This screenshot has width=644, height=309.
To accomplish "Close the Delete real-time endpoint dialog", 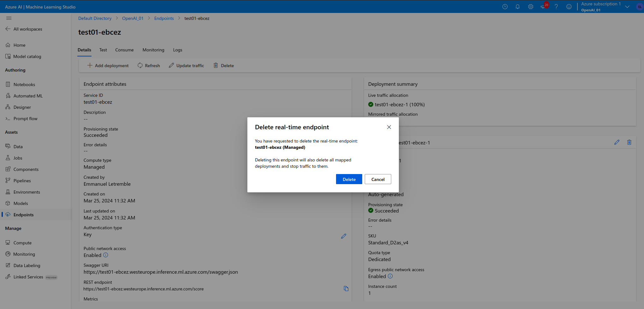I will coord(389,127).
